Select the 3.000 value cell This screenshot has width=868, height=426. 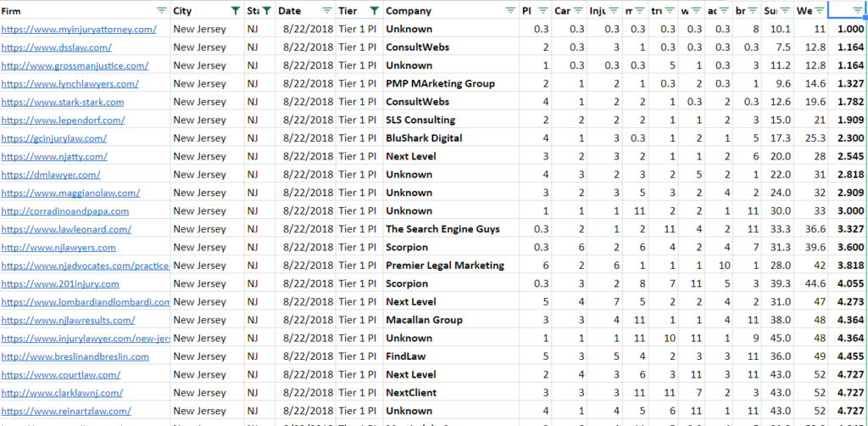point(848,211)
